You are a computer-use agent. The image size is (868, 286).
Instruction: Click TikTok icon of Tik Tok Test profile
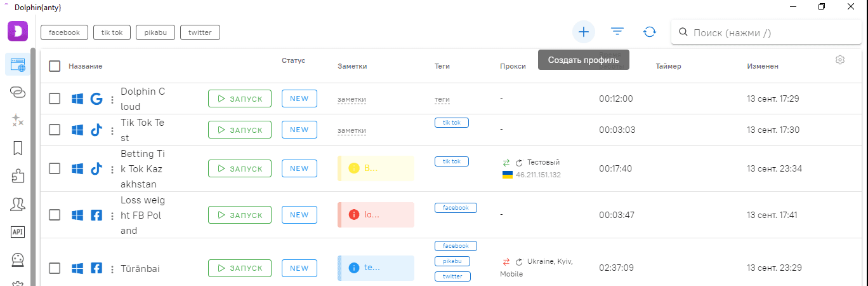tap(96, 130)
